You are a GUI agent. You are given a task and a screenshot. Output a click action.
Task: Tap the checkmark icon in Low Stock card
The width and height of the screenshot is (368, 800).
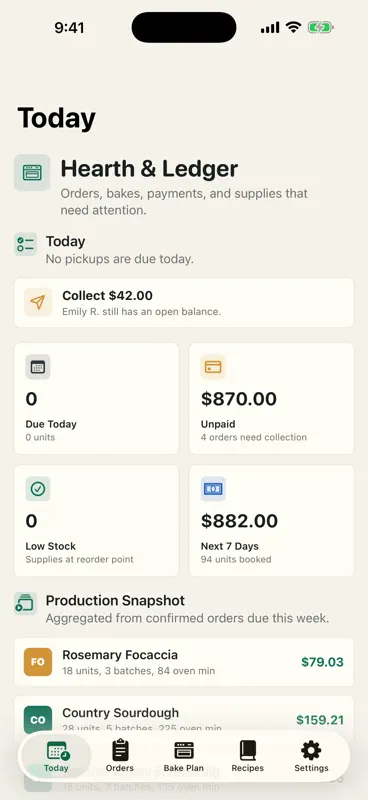pos(38,489)
